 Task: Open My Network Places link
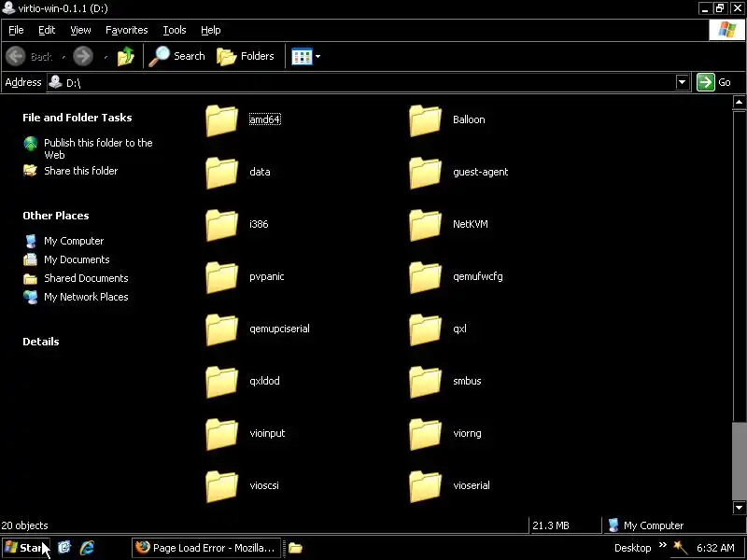point(86,297)
